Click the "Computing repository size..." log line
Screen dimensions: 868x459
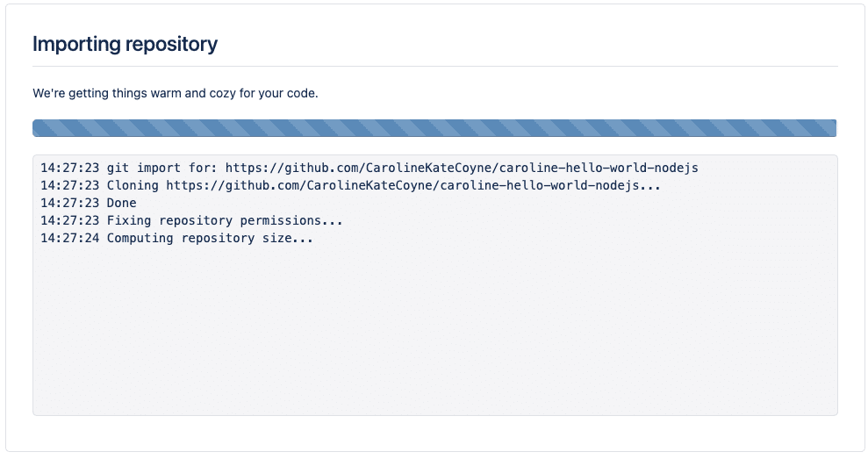[210, 238]
